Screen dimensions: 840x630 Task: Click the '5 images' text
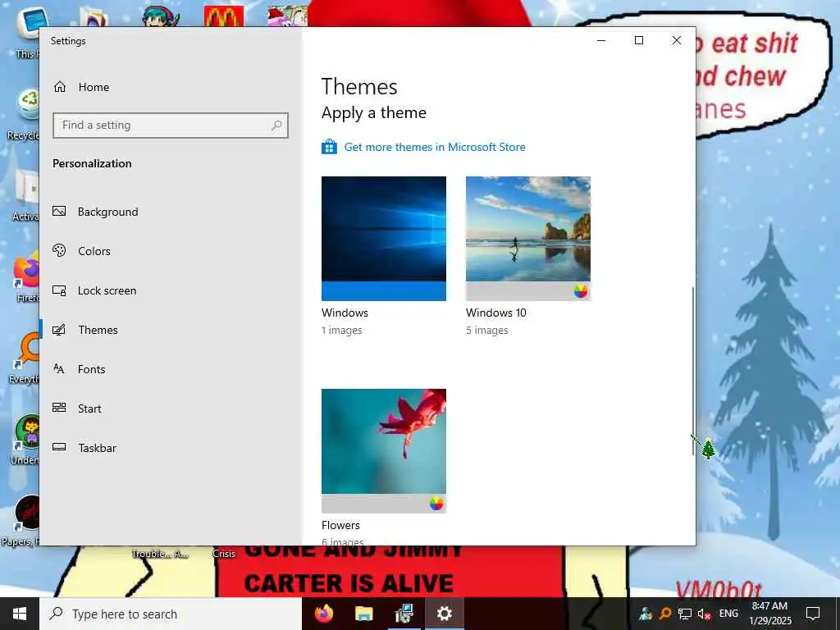[487, 331]
